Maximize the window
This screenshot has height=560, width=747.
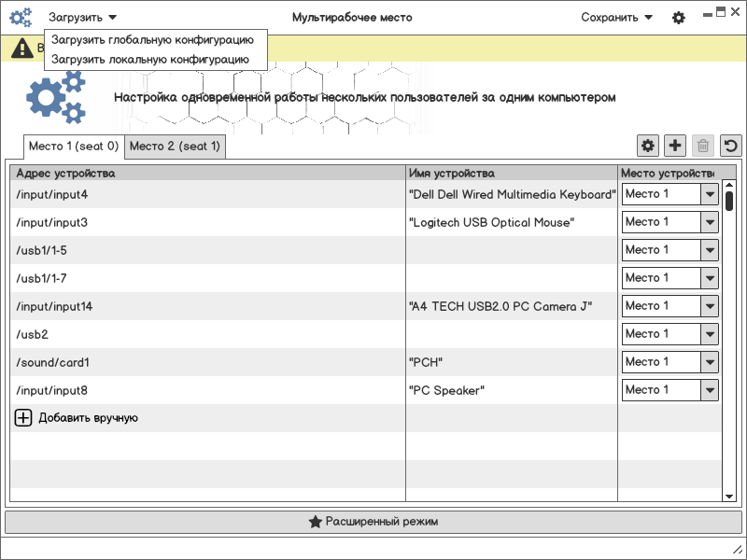(x=721, y=12)
